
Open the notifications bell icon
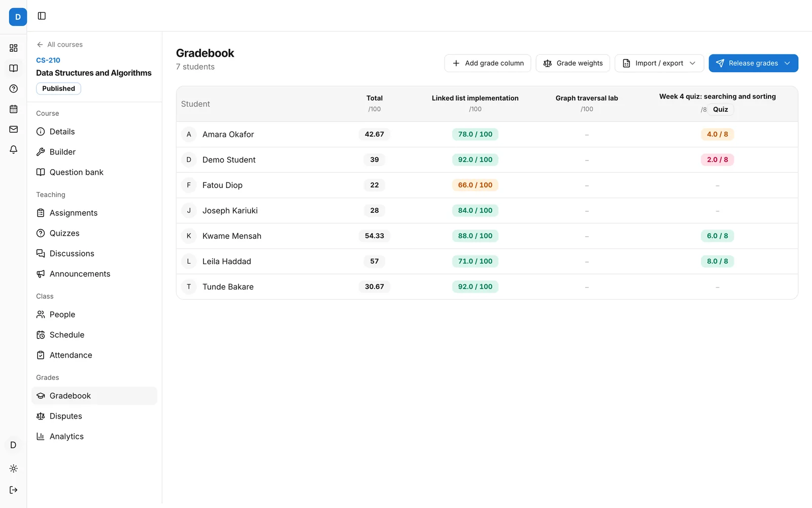(x=14, y=149)
